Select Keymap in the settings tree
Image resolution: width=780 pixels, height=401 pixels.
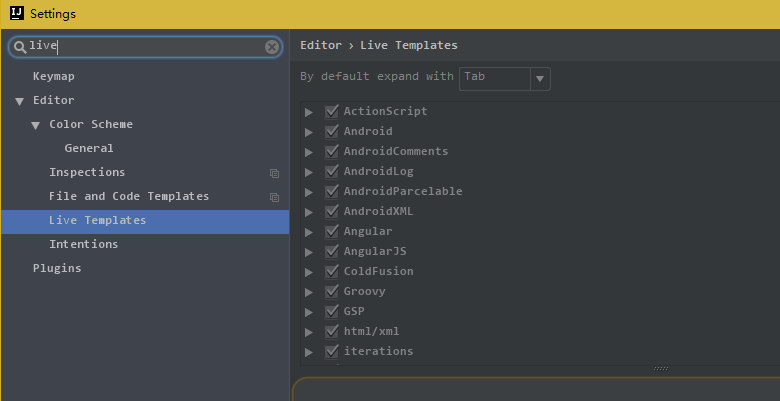(x=53, y=76)
